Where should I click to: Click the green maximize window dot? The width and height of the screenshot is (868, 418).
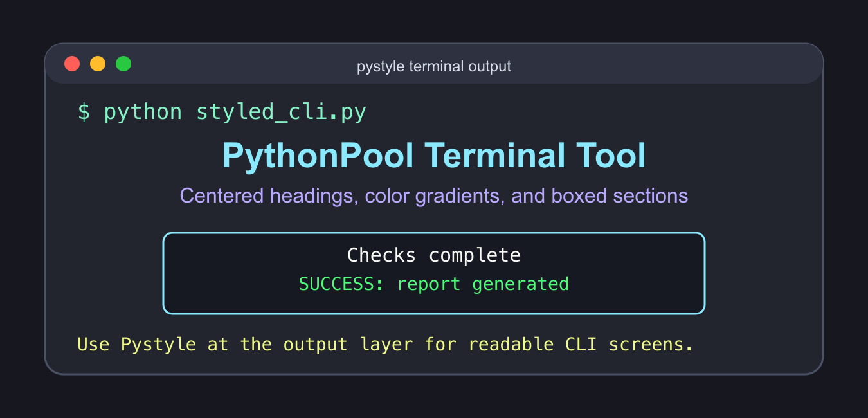coord(123,64)
